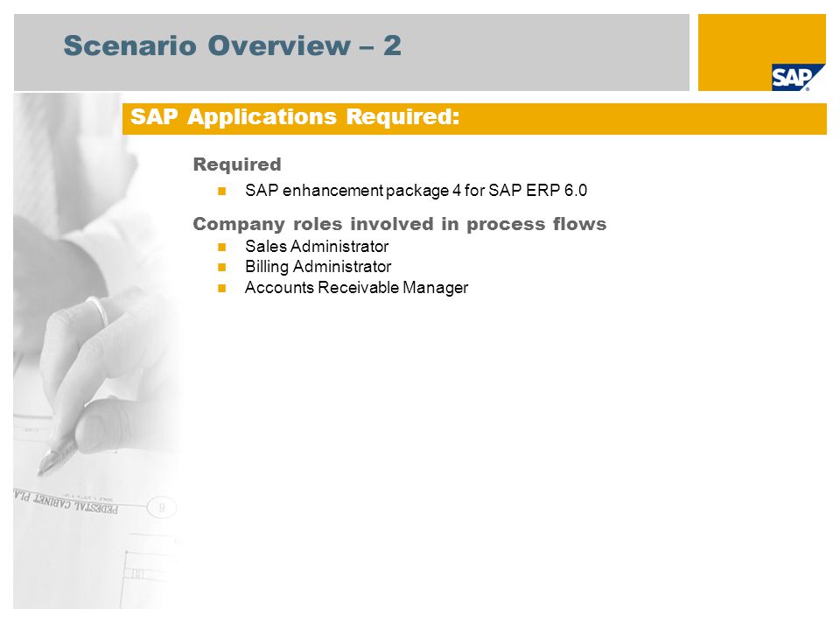
Task: Select 'Company roles involved in process flows' heading
Action: tap(400, 224)
